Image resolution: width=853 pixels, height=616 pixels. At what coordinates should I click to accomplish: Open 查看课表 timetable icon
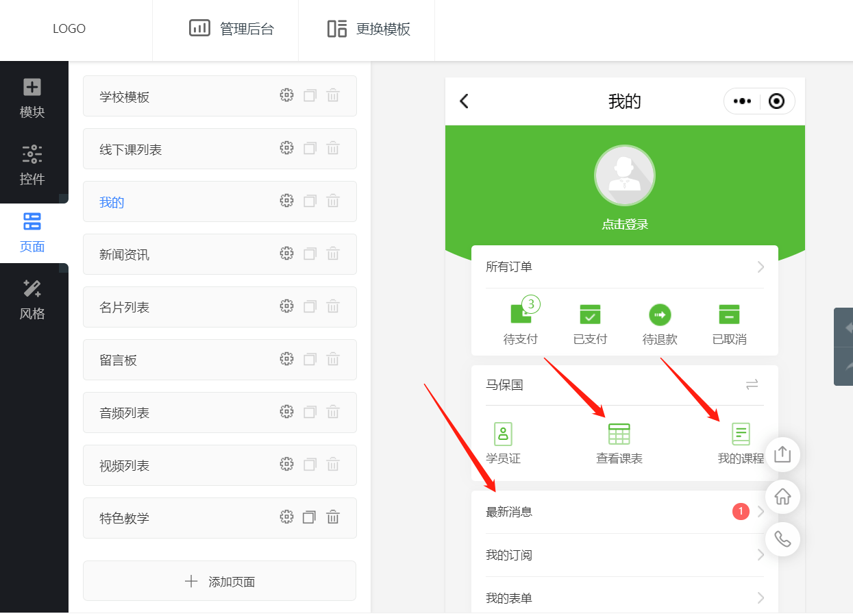pyautogui.click(x=619, y=434)
